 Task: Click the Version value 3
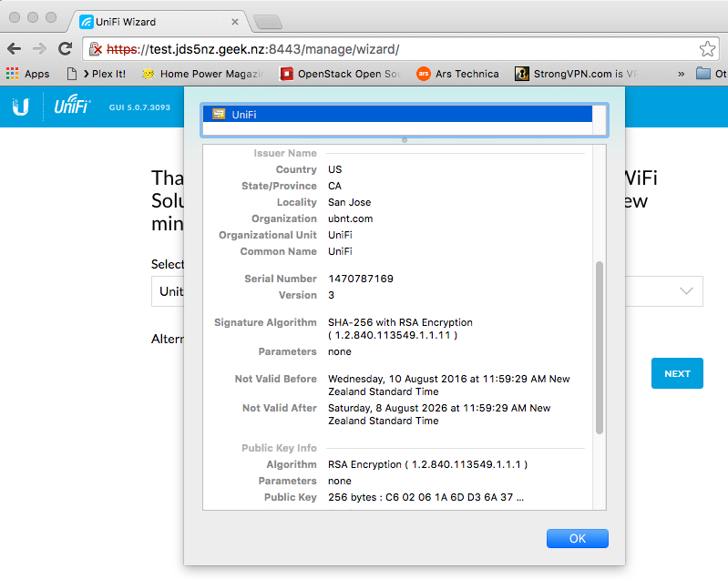pyautogui.click(x=331, y=295)
